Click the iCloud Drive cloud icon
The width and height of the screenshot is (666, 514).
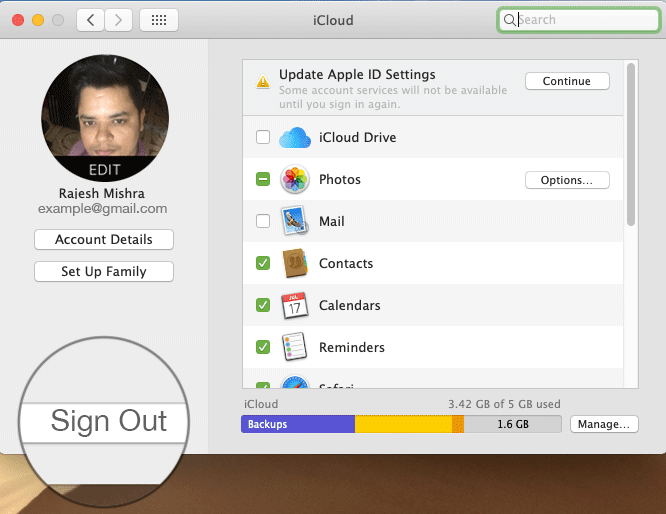(295, 137)
